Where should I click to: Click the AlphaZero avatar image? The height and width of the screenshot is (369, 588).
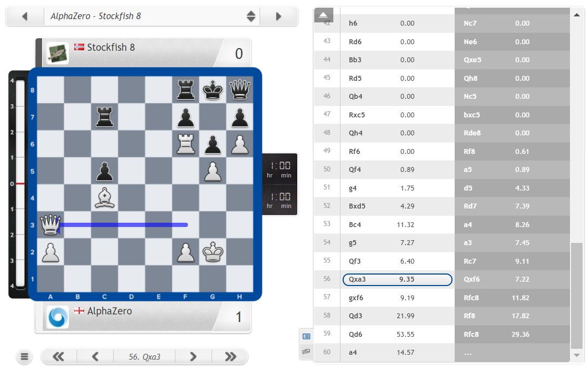point(57,317)
